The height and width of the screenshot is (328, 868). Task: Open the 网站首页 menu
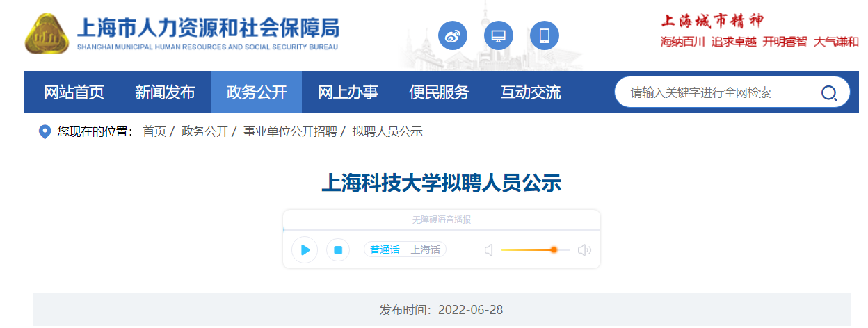click(x=74, y=92)
